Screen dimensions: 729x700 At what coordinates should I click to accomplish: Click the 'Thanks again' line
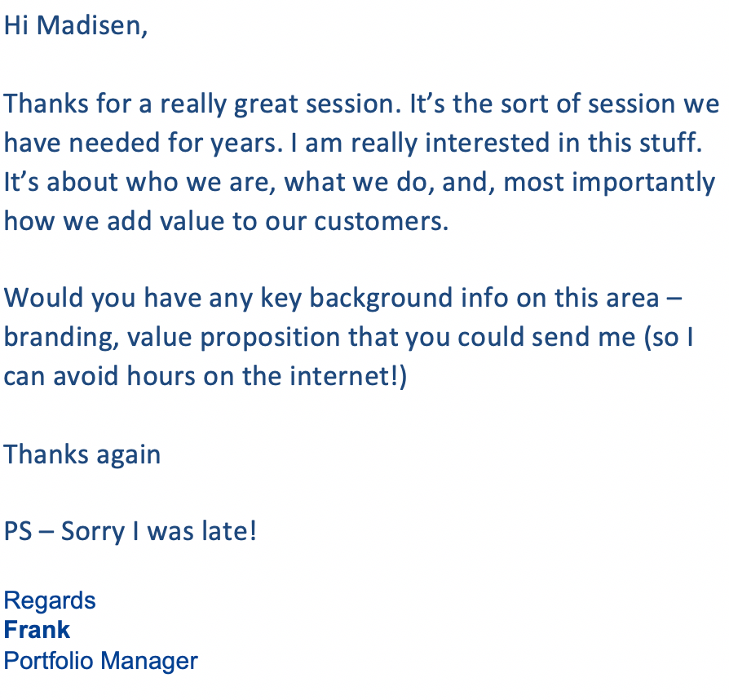click(x=82, y=455)
